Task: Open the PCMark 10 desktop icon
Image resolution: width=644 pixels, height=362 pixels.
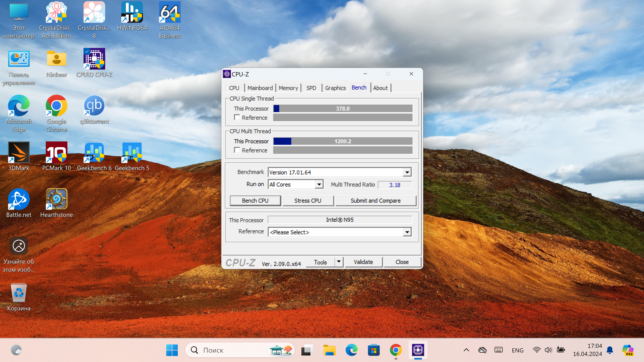Action: pyautogui.click(x=56, y=152)
